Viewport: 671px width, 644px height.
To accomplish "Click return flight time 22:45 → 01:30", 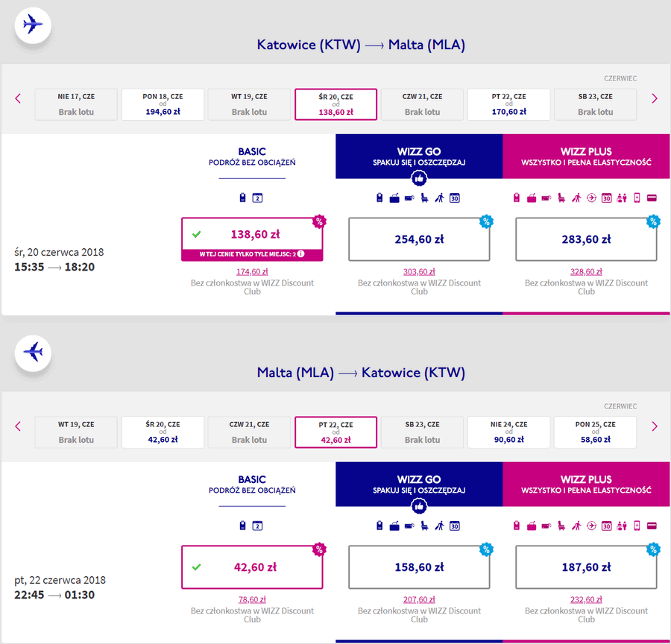I will [x=54, y=595].
